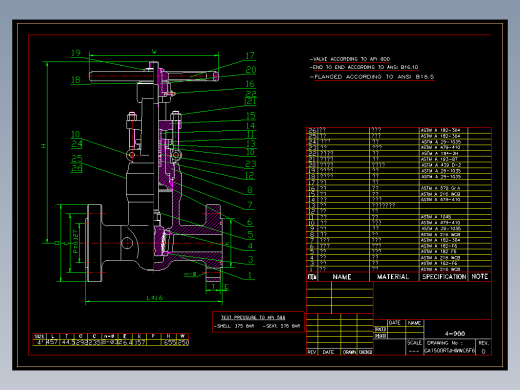The width and height of the screenshot is (520, 390).
Task: Click the '-SEAT: 275 BAR' text
Action: 281,326
